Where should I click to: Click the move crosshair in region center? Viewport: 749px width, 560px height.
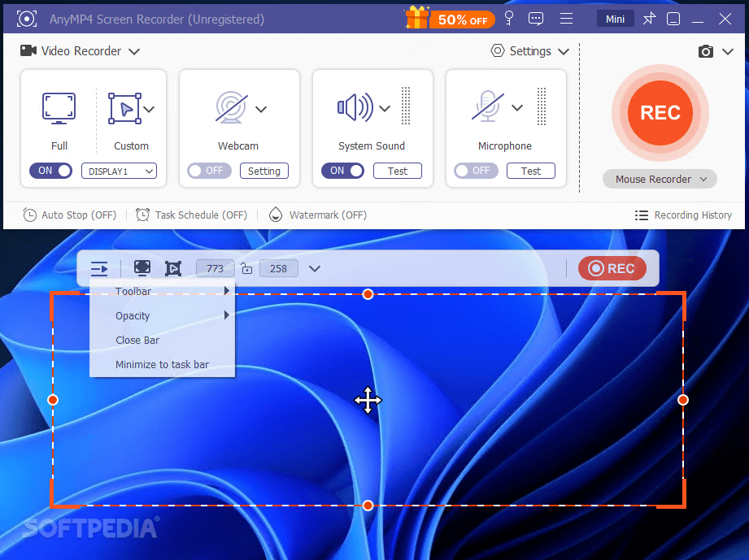pyautogui.click(x=368, y=400)
